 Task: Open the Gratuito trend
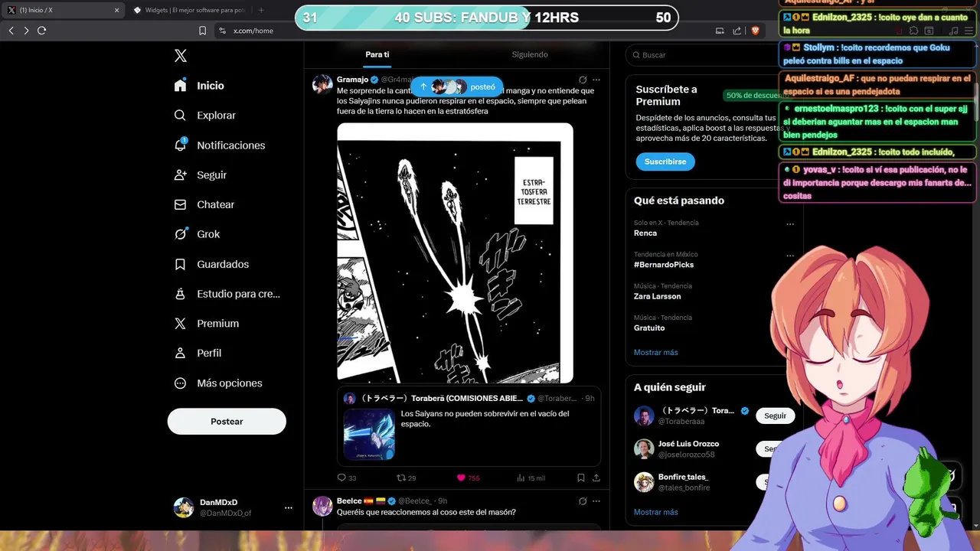649,328
